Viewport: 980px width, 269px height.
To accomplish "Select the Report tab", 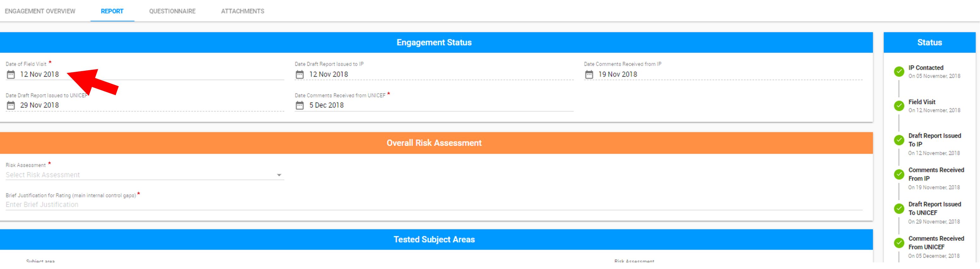I will pyautogui.click(x=112, y=11).
